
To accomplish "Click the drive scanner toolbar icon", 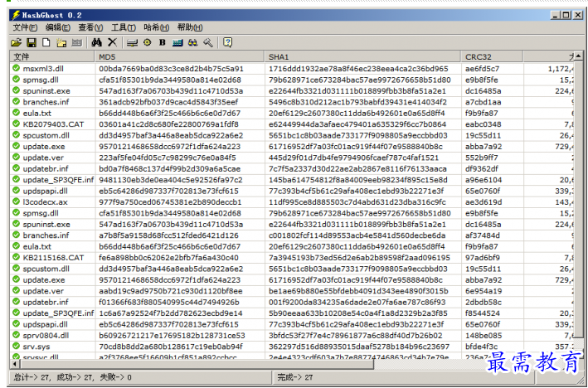I will coord(132,43).
